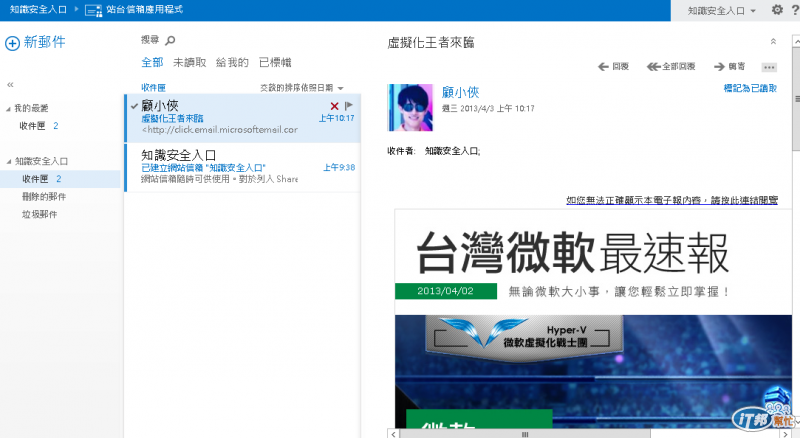The width and height of the screenshot is (800, 438).
Task: Open the sort by date dropdown
Action: (x=302, y=88)
